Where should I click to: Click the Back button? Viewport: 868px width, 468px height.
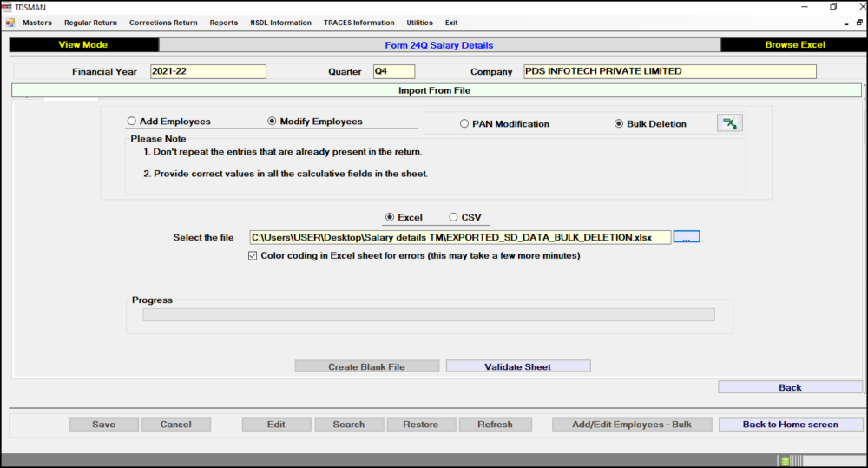(790, 387)
